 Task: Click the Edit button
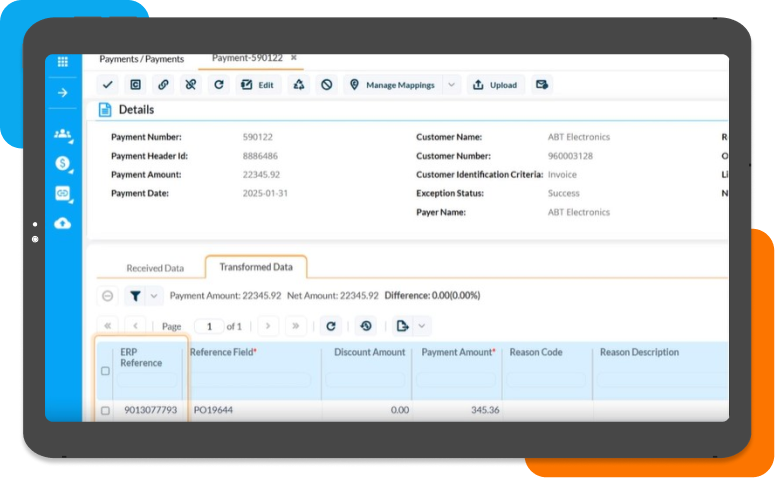[x=258, y=85]
